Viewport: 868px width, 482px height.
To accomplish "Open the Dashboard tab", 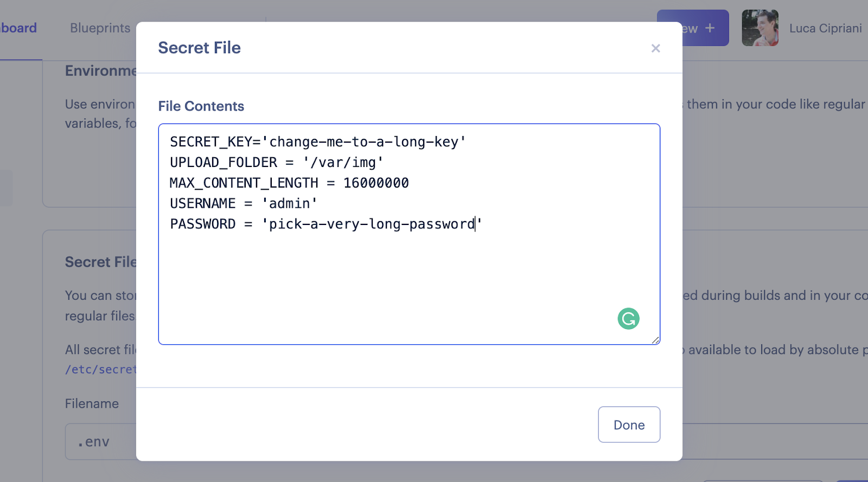I will coord(18,28).
